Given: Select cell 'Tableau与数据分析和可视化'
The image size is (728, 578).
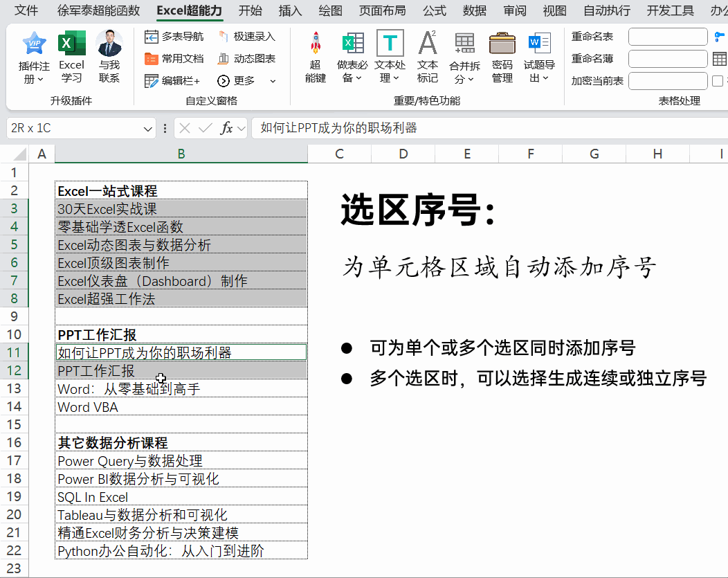Looking at the screenshot, I should 181,514.
